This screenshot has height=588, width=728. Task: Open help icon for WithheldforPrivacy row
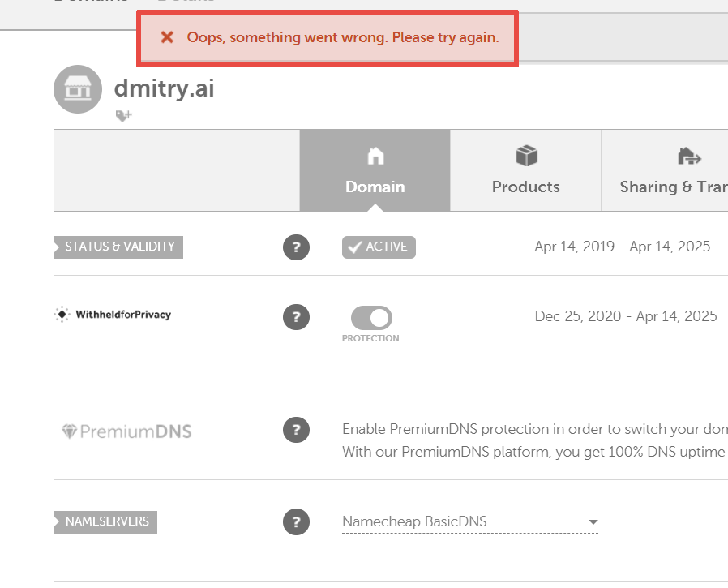[x=296, y=316]
